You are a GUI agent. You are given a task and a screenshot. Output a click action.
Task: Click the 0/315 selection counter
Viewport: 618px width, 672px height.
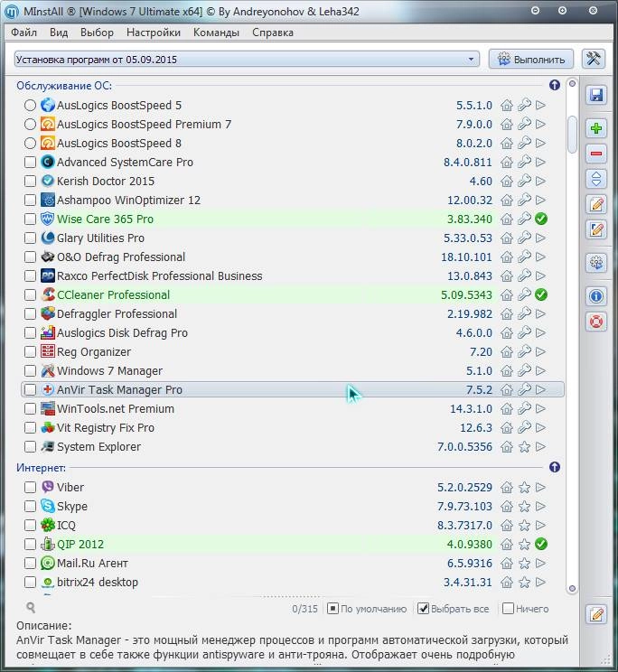tap(304, 609)
